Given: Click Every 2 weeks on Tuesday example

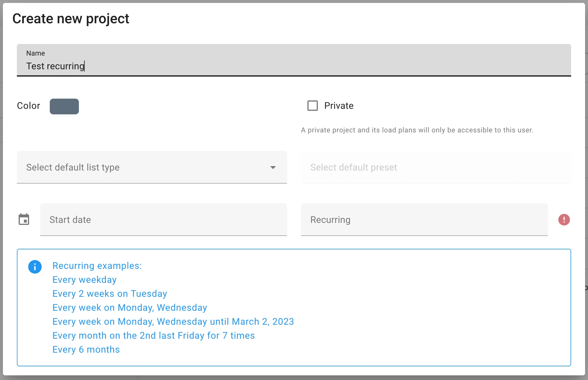Looking at the screenshot, I should (110, 294).
